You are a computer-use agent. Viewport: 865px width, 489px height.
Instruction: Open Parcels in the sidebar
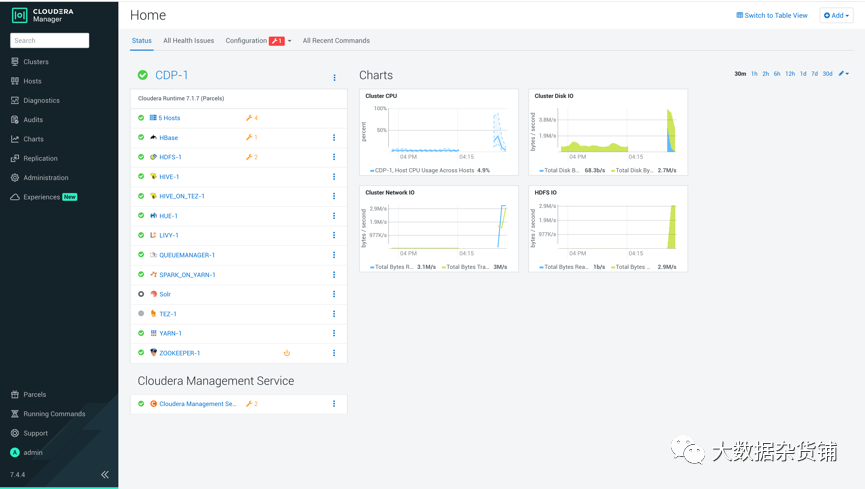click(x=34, y=395)
